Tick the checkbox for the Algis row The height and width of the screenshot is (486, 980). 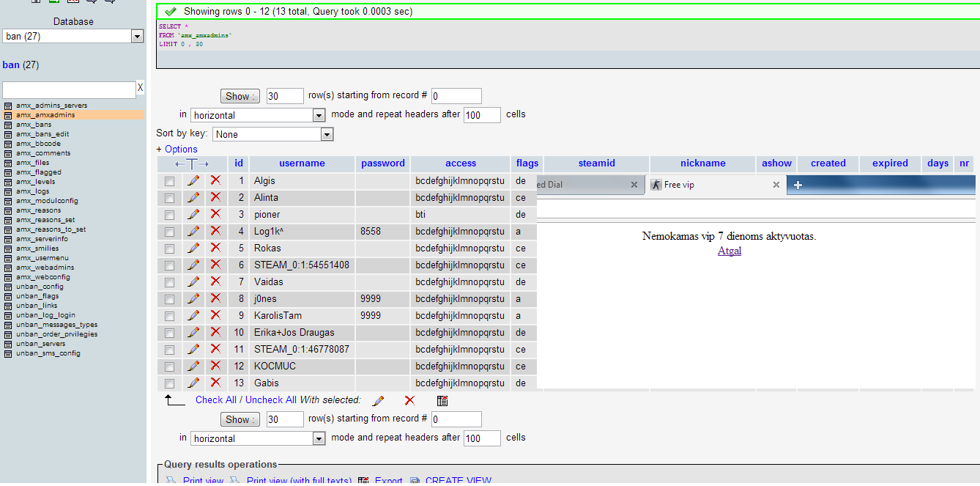pos(170,181)
